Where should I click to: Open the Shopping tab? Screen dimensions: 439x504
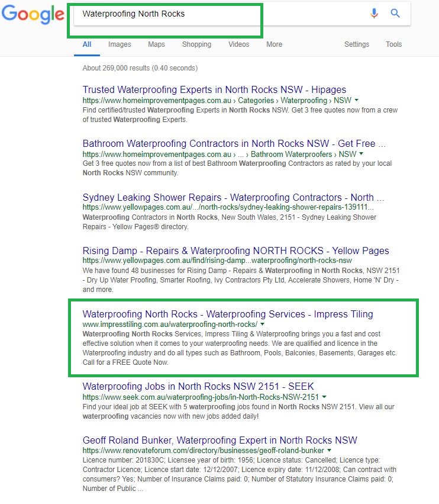click(x=196, y=44)
